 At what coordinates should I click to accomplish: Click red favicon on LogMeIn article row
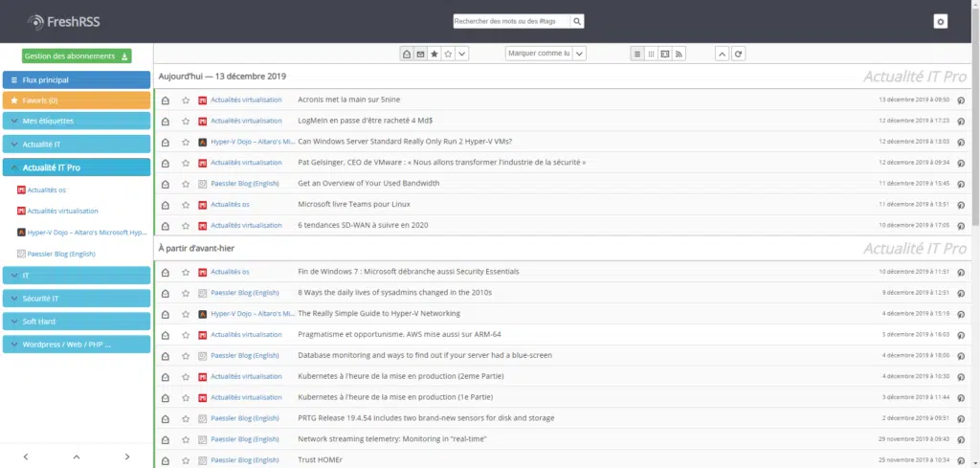coord(203,121)
